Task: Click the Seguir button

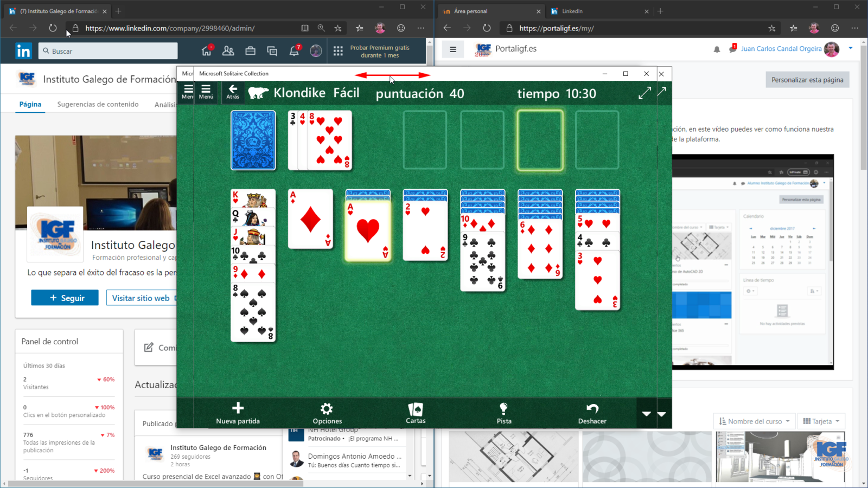Action: point(65,298)
